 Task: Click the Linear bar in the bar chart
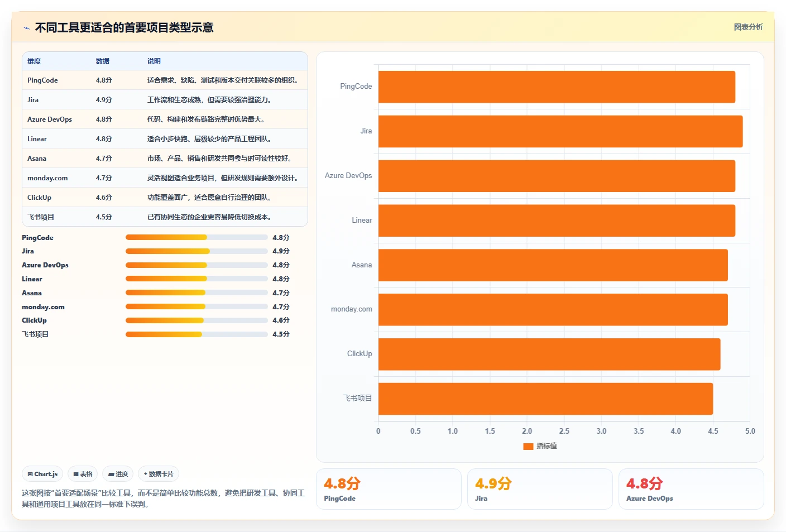point(557,221)
